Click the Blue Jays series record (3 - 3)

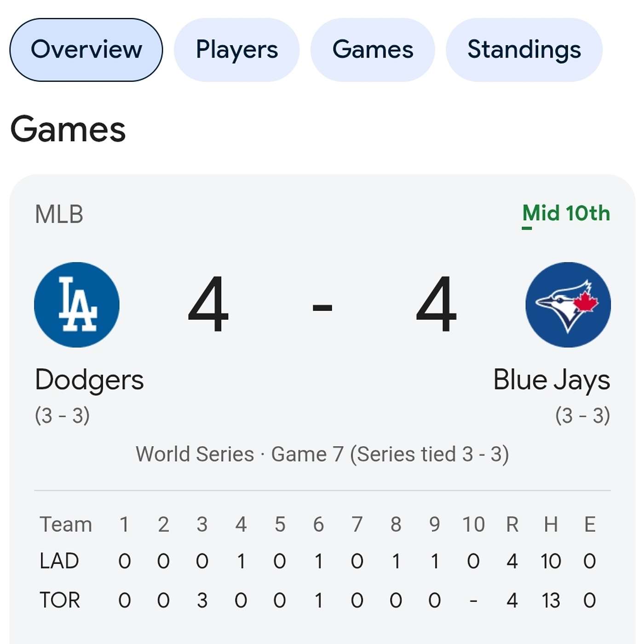tap(582, 416)
